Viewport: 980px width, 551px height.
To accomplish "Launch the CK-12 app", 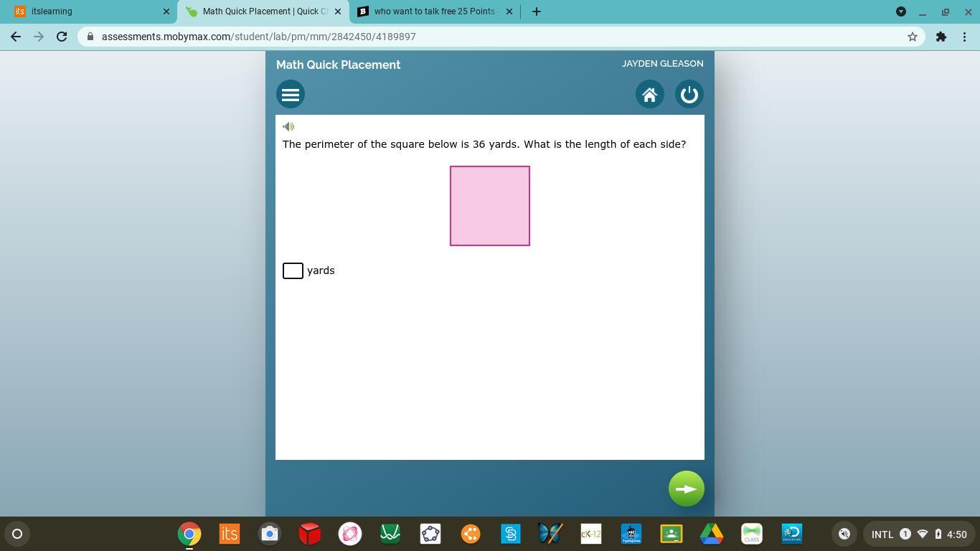I will click(x=591, y=534).
